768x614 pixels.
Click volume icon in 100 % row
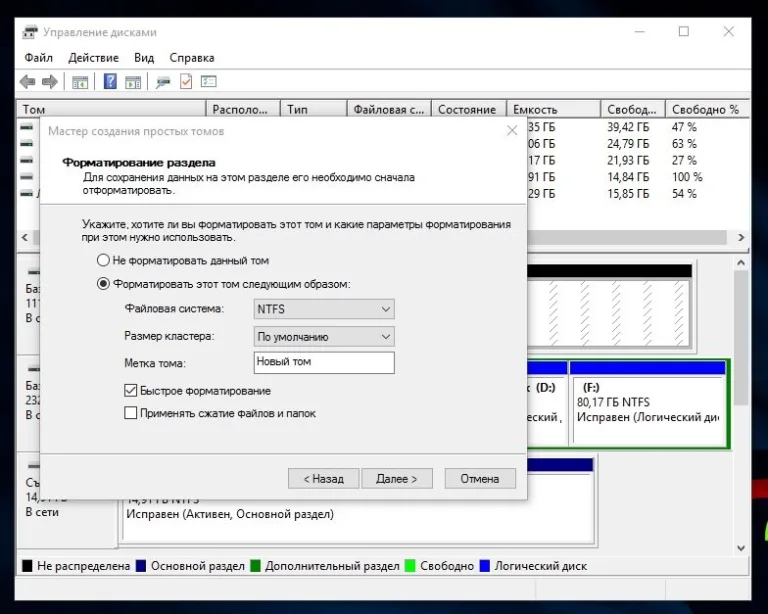(26, 177)
